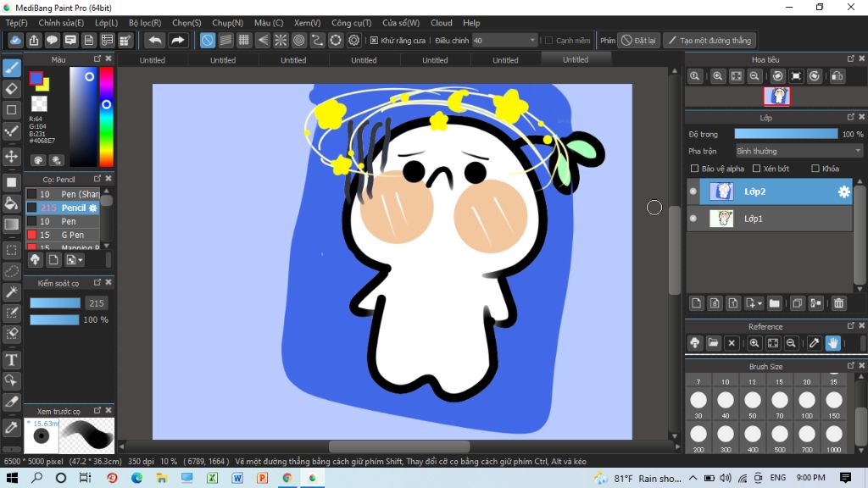Image resolution: width=868 pixels, height=488 pixels.
Task: Zoom in using the Navigator panel
Action: pyautogui.click(x=718, y=76)
